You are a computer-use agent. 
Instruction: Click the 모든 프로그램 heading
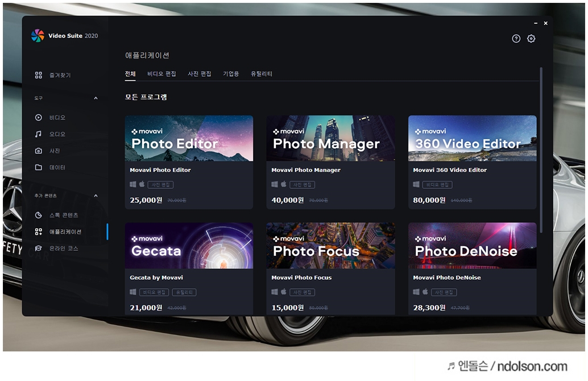point(146,97)
